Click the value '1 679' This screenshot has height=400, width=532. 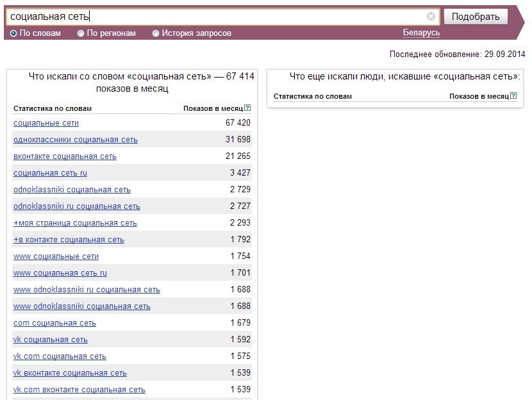pos(240,322)
